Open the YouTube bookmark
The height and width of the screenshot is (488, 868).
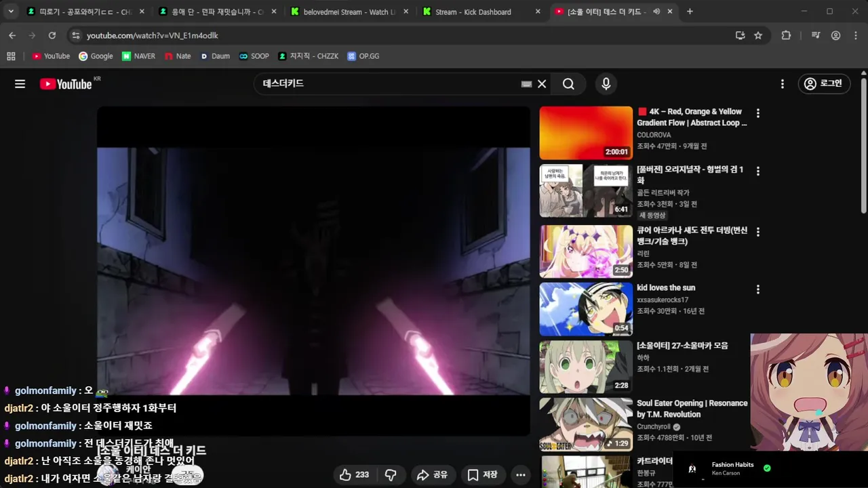tap(51, 56)
